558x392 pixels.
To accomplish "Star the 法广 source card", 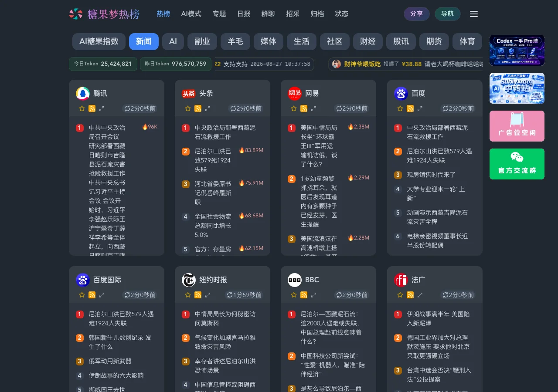I will tap(400, 295).
